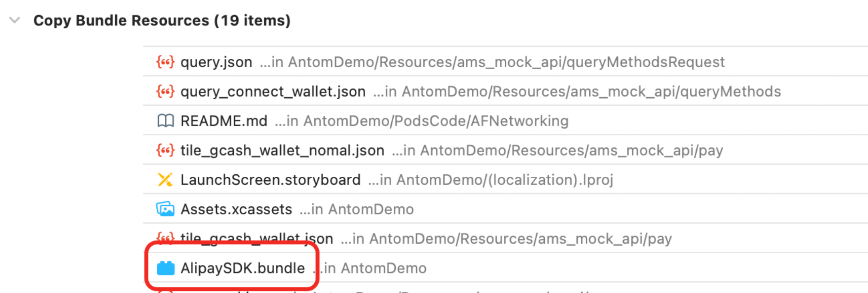Click the blue bundle icon beside AlipaySDK.bundle
The width and height of the screenshot is (868, 293).
[x=165, y=268]
